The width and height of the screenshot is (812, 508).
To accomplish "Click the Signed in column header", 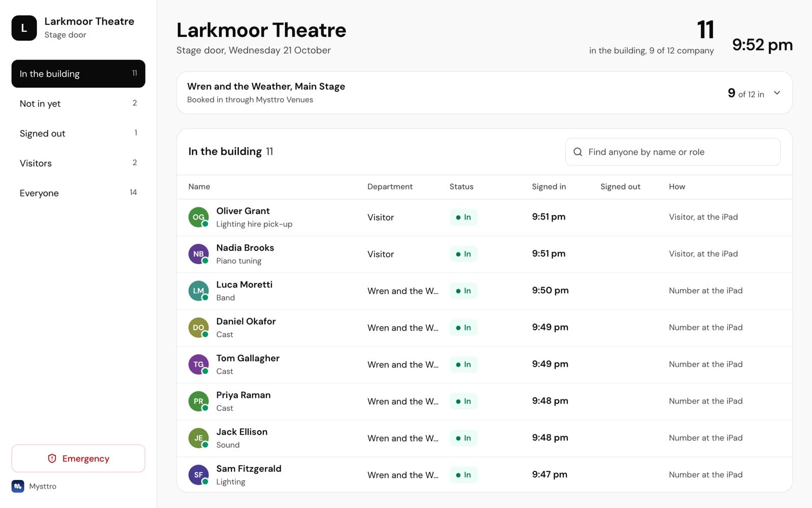I will point(549,186).
